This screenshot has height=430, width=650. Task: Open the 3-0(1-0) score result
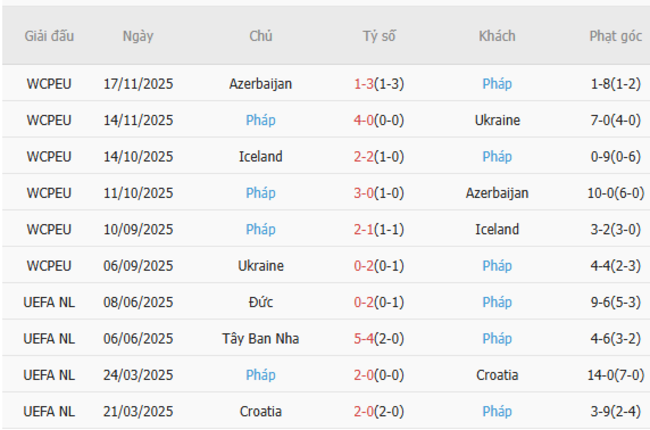379,193
